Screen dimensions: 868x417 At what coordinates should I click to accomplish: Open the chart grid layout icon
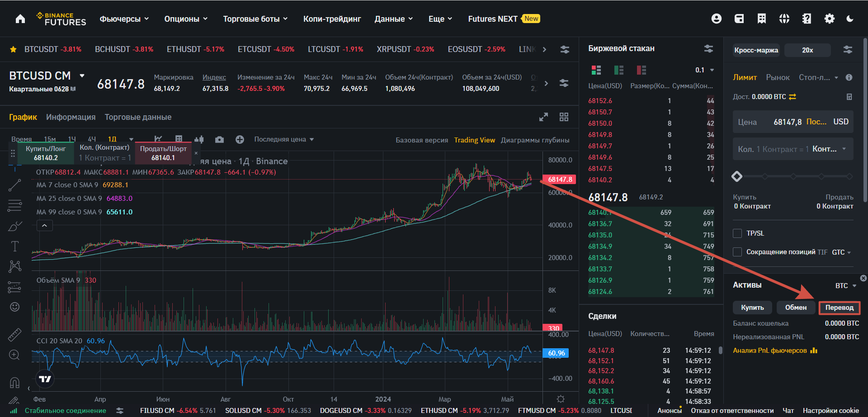click(564, 117)
